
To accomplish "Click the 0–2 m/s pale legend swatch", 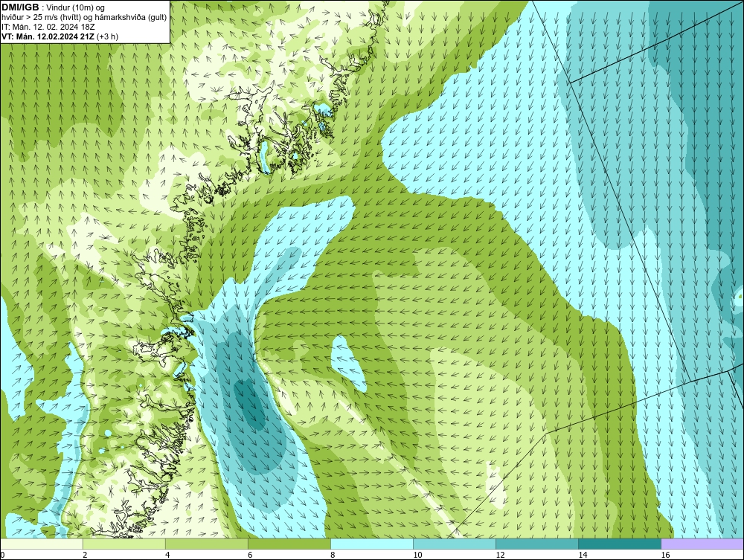I will coord(41,544).
